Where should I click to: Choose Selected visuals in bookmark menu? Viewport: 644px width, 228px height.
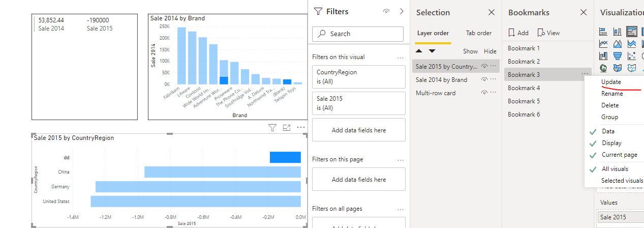click(x=622, y=181)
